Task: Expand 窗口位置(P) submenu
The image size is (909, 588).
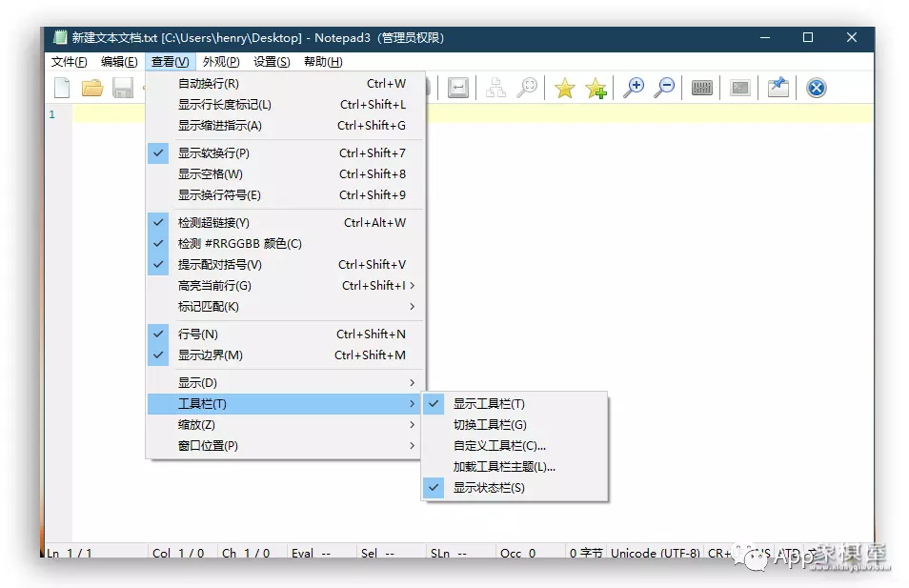Action: (x=286, y=445)
